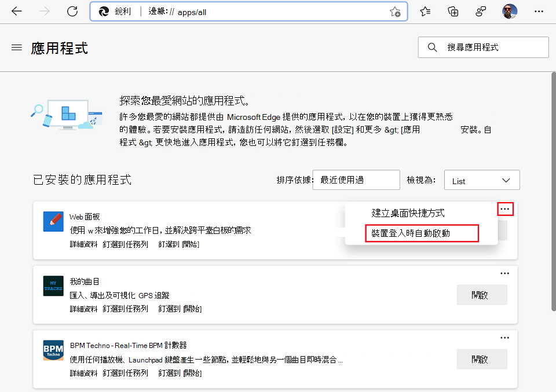Open 詳細資料 link for BPM Techno
The height and width of the screenshot is (392, 556).
(x=83, y=373)
